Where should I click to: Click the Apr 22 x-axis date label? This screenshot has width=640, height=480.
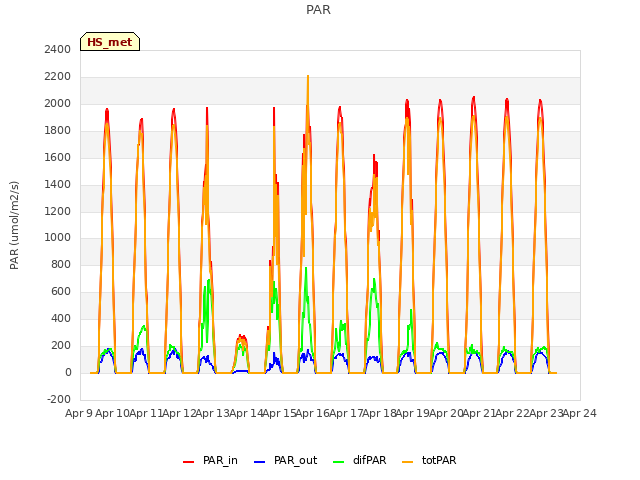coord(513,413)
